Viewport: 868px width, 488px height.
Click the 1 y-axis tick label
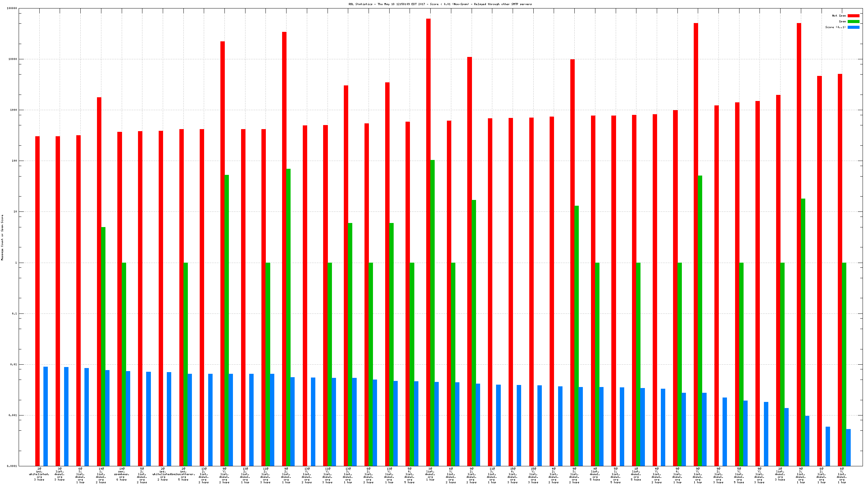point(16,263)
